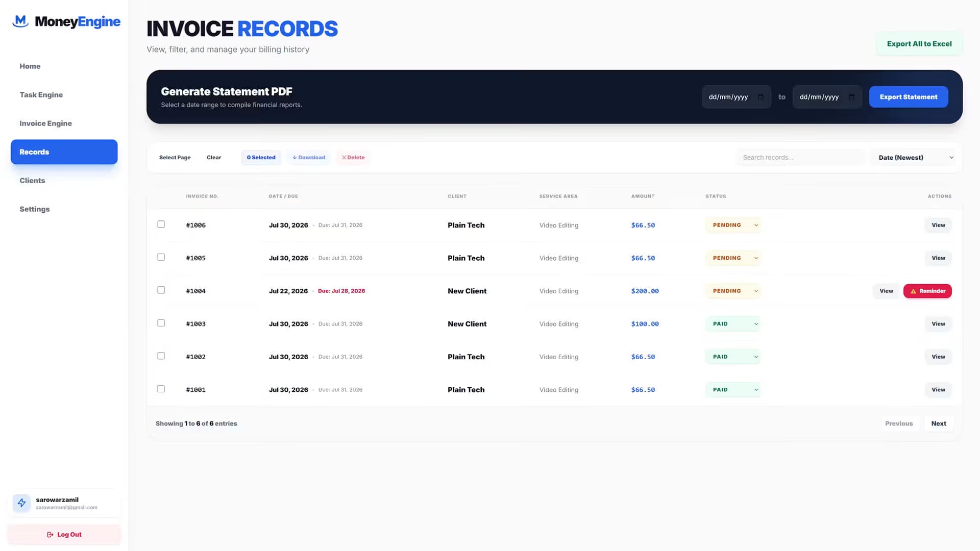The height and width of the screenshot is (551, 980).
Task: Click the lightning bolt user avatar
Action: (x=22, y=503)
